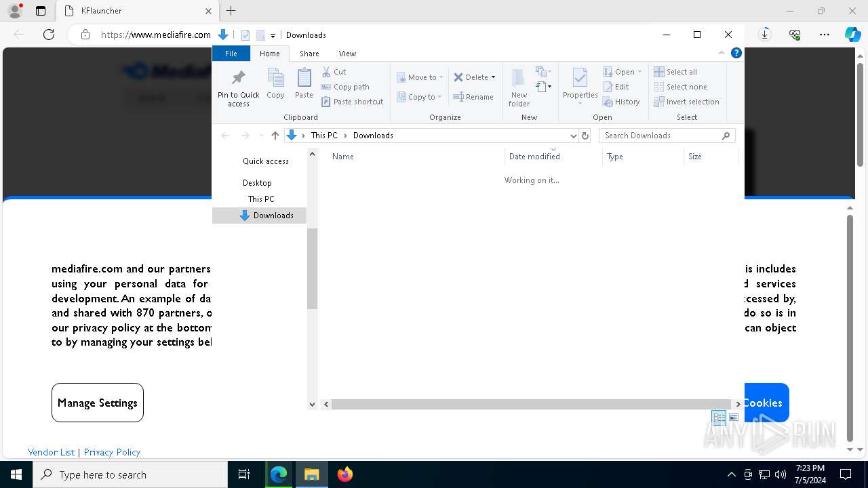Open Customize Quick Access Toolbar dropdown

(x=273, y=35)
